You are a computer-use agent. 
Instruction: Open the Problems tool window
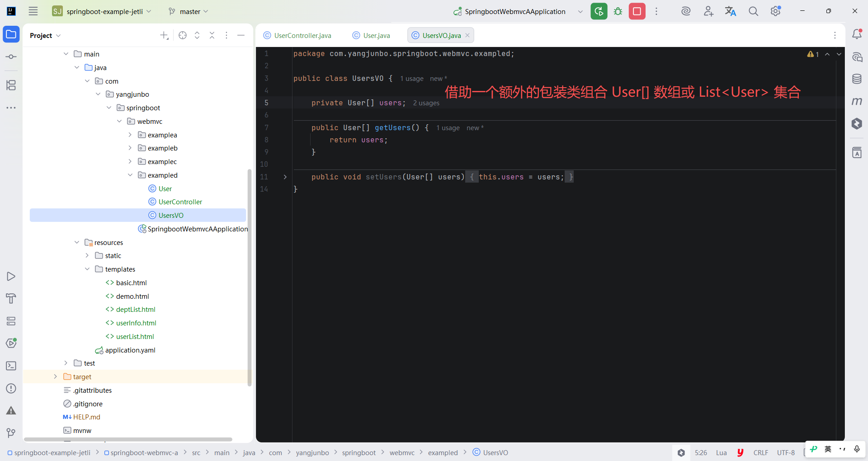tap(11, 388)
